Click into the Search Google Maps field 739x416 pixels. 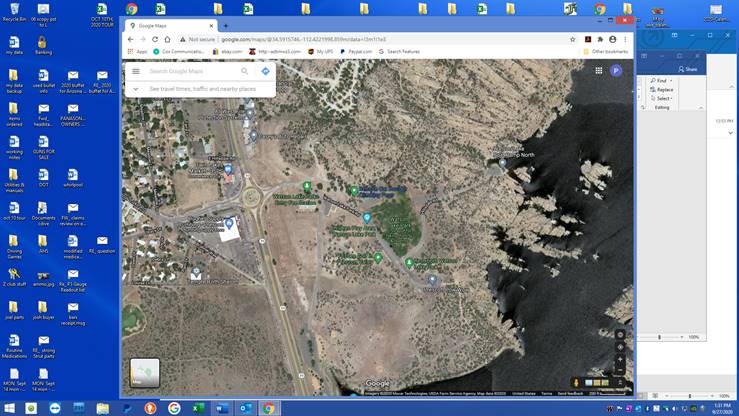point(190,72)
